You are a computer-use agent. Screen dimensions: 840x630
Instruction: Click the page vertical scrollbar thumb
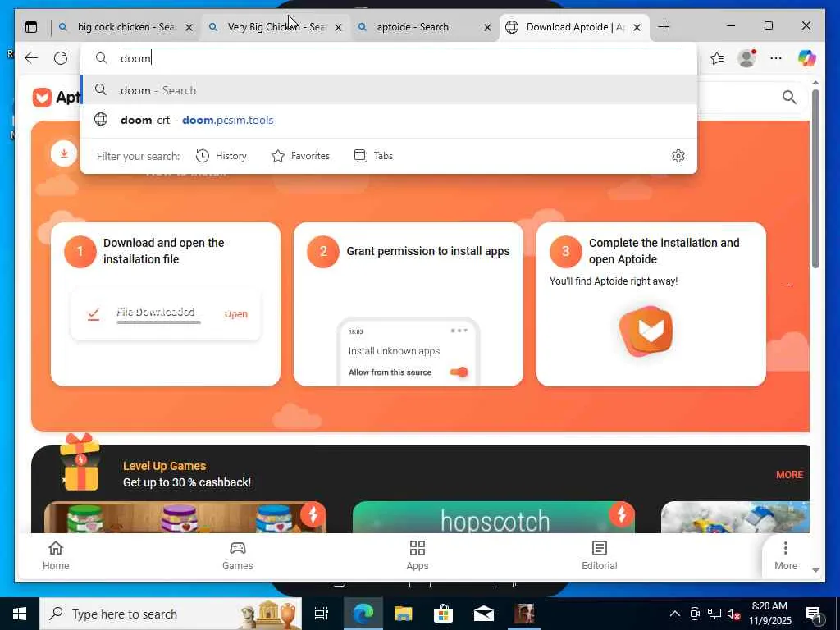(815, 178)
